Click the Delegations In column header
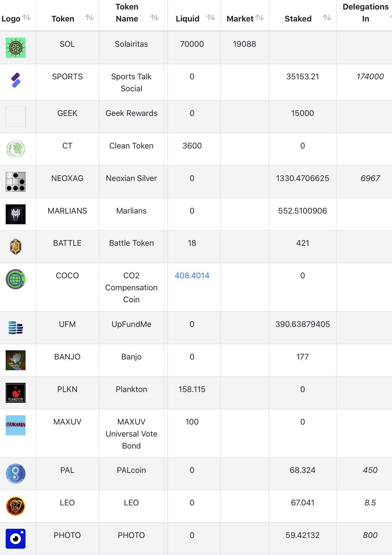The width and height of the screenshot is (392, 555). (x=365, y=13)
